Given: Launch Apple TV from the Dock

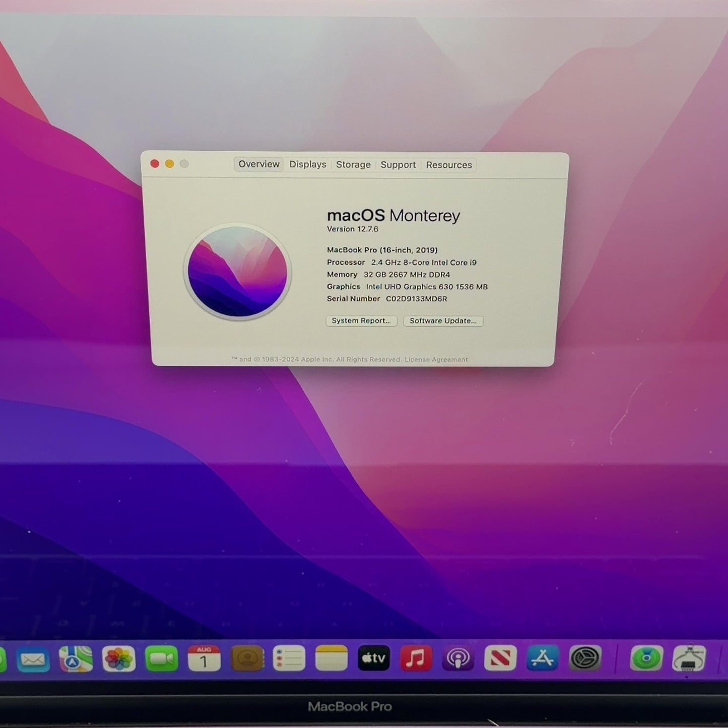Looking at the screenshot, I should [373, 658].
